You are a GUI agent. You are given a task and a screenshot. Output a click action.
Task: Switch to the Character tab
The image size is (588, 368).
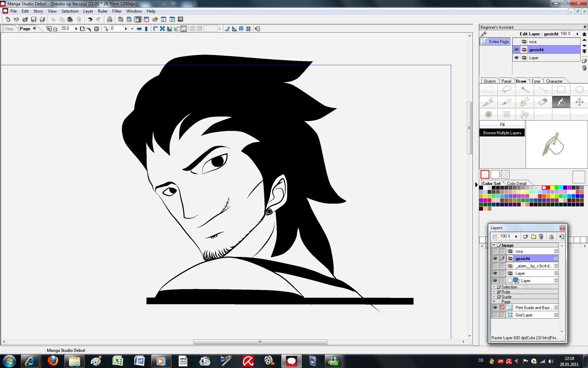[554, 81]
